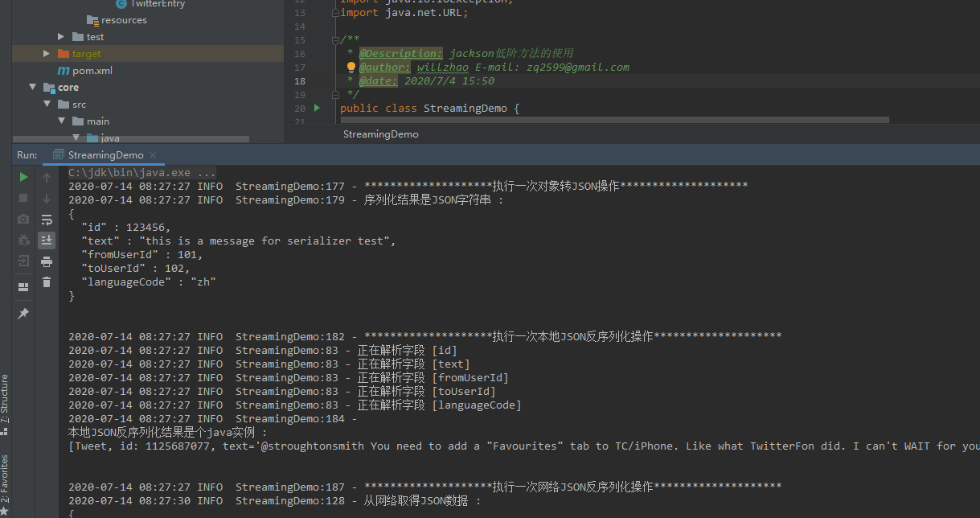Select the resources folder in the tree

click(x=124, y=20)
